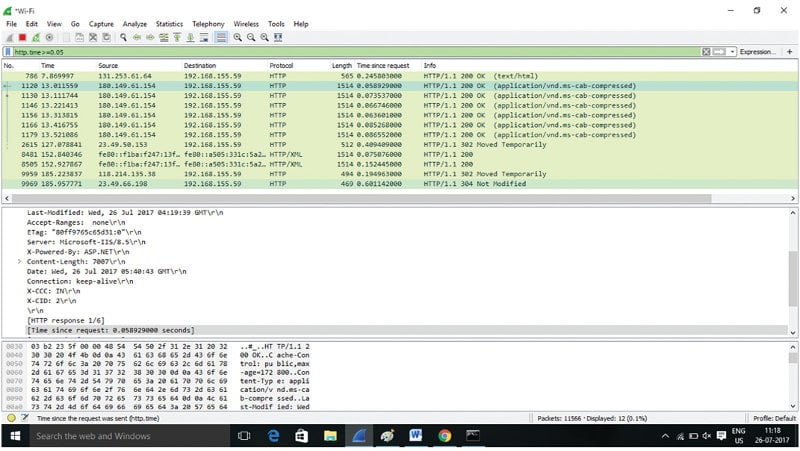Toggle auto-scroll during live capture
Image resolution: width=800 pixels, height=451 pixels.
203,37
